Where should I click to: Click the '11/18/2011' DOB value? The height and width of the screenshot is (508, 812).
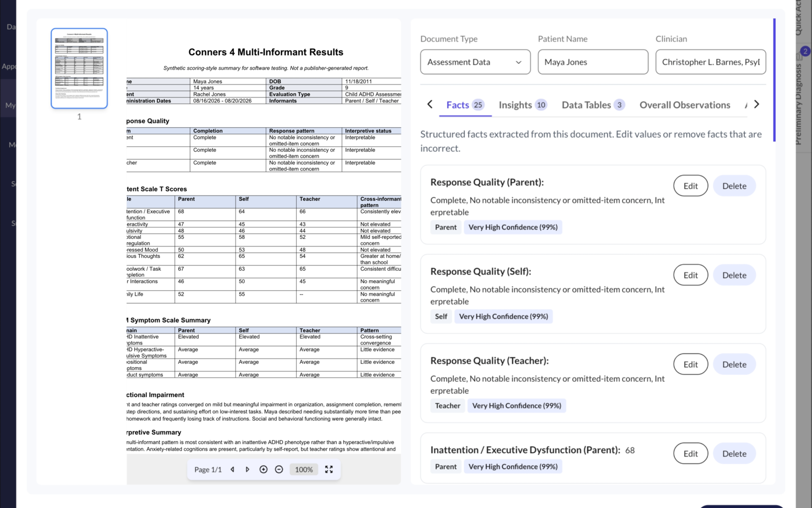[358, 82]
